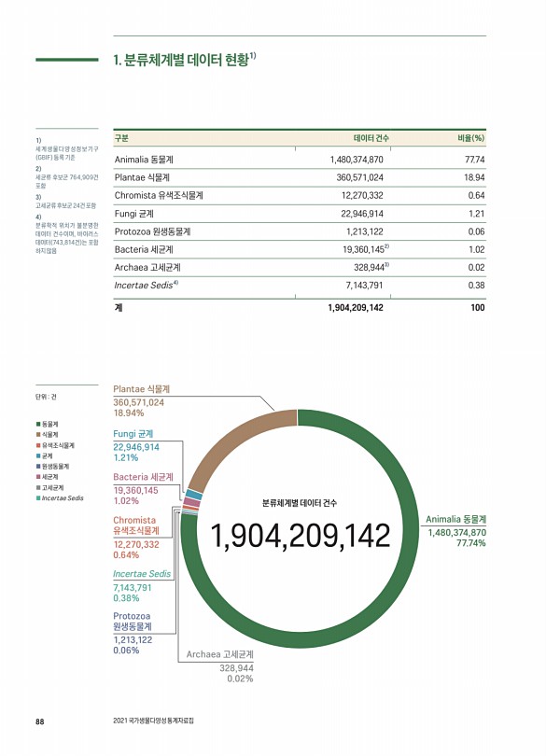This screenshot has width=546, height=756.
Task: Click the 구분 column header
Action: click(x=121, y=138)
